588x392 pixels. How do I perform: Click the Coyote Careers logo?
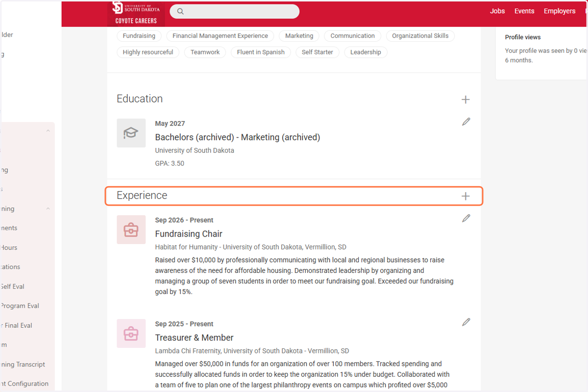pyautogui.click(x=136, y=13)
